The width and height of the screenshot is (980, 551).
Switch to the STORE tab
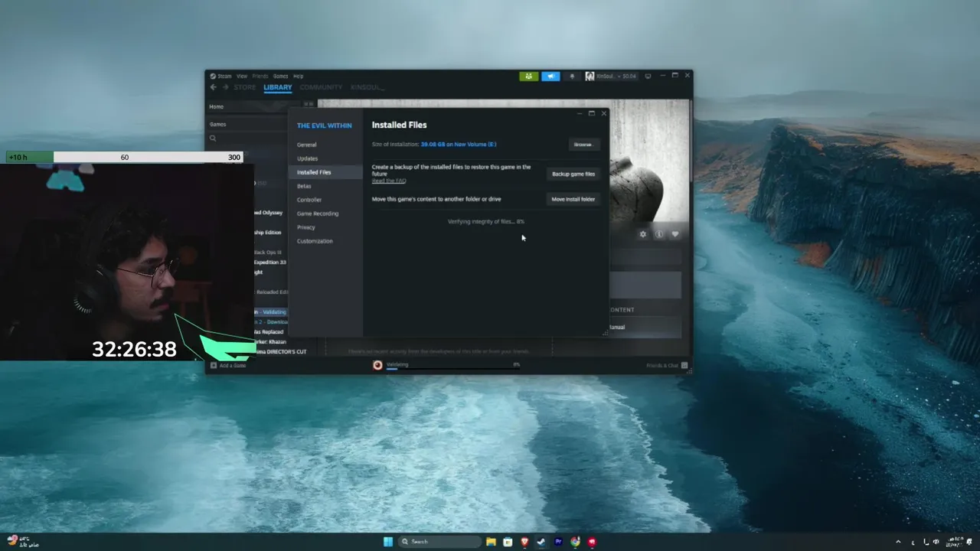tap(245, 87)
